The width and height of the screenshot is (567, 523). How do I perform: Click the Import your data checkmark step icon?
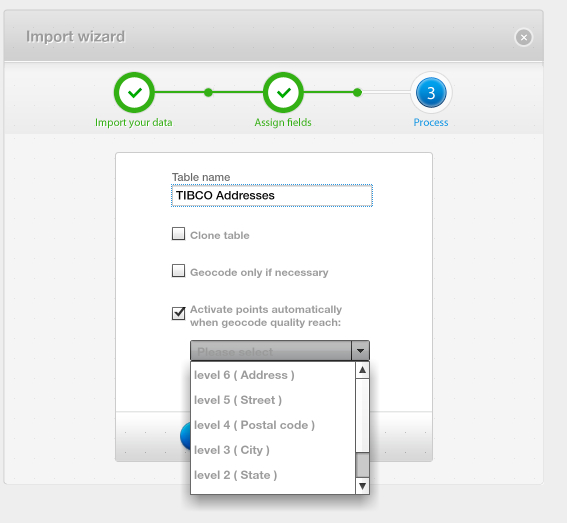pos(134,93)
